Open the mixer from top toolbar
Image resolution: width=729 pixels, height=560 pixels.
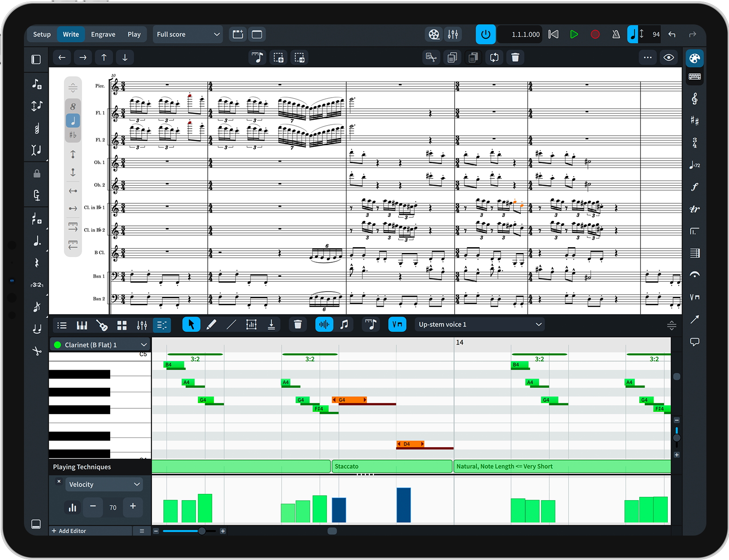click(x=453, y=34)
